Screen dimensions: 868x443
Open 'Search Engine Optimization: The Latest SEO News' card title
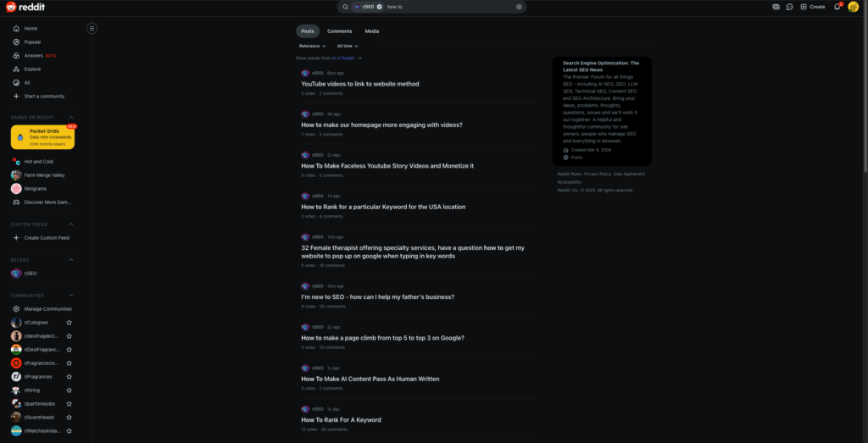click(x=601, y=66)
